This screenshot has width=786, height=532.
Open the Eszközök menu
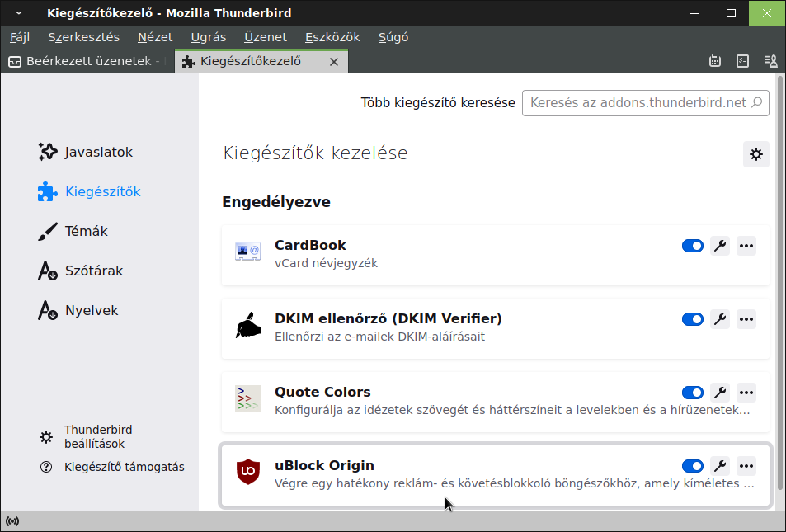point(332,37)
